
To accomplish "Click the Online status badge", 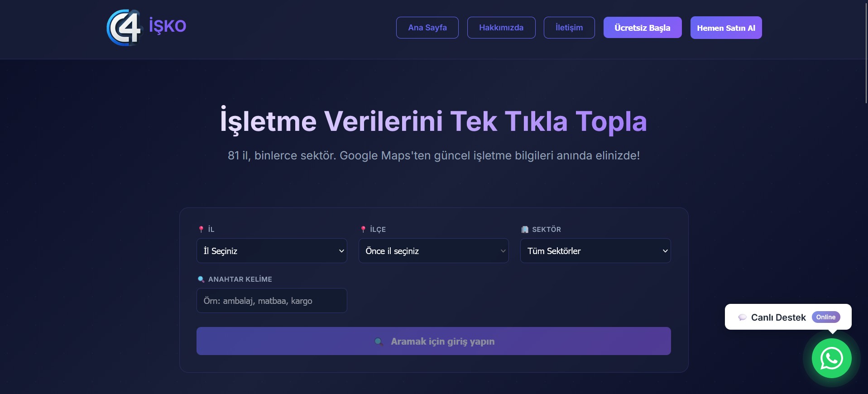I will pos(826,317).
